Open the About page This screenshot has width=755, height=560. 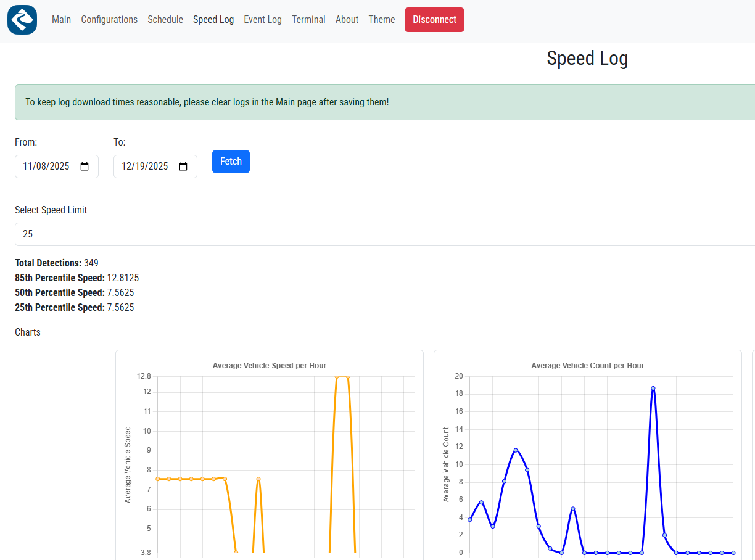point(347,19)
